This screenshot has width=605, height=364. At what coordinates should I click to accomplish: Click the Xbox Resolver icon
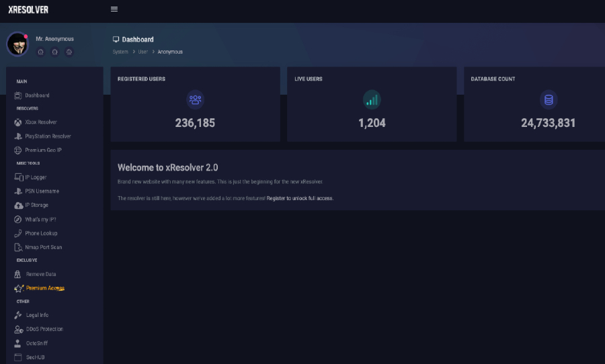tap(17, 122)
